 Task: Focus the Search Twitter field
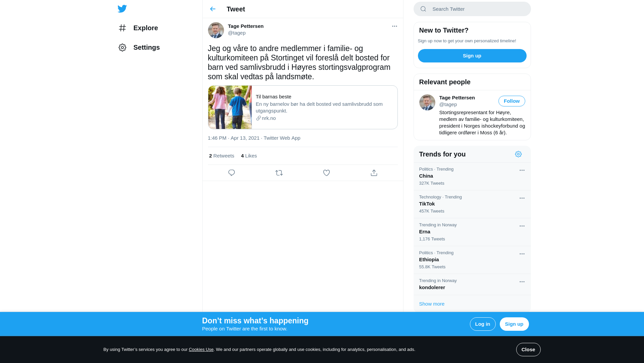pos(472,9)
